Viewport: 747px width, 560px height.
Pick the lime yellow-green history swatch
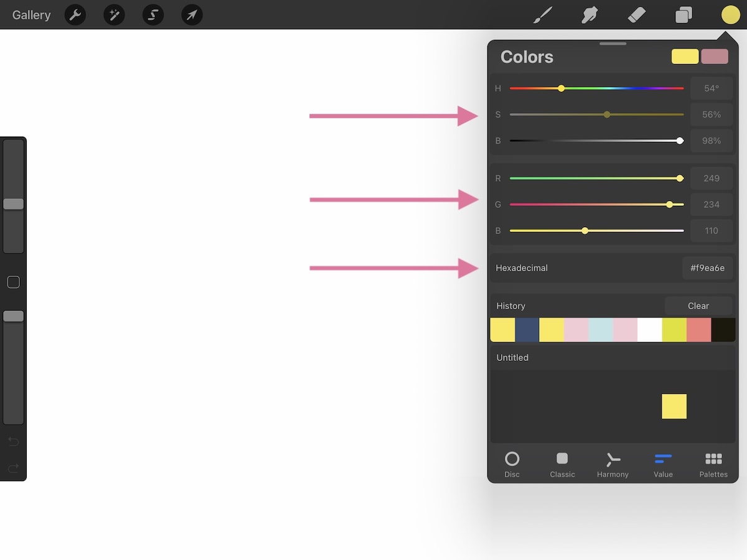[x=674, y=330]
